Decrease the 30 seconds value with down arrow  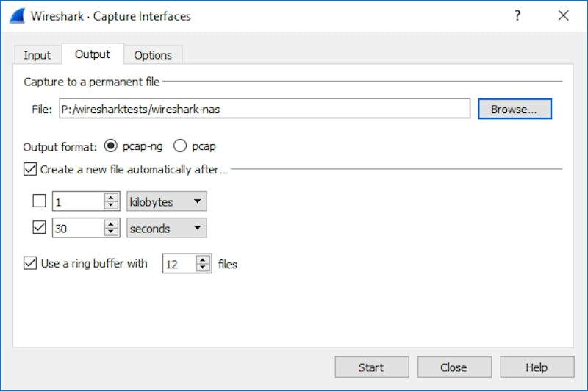(112, 232)
